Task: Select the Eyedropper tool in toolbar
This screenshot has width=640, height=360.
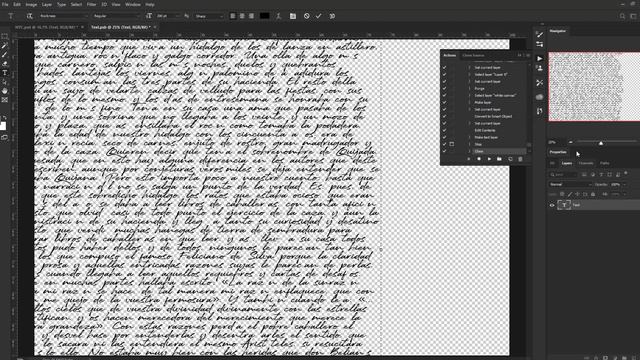Action: coord(5,46)
